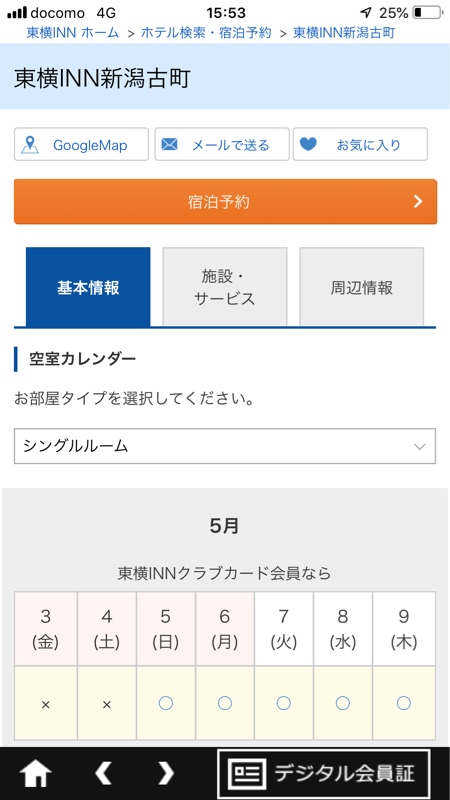Click the 東横INN ホーム breadcrumb link
Image resolution: width=450 pixels, height=800 pixels.
click(x=72, y=33)
